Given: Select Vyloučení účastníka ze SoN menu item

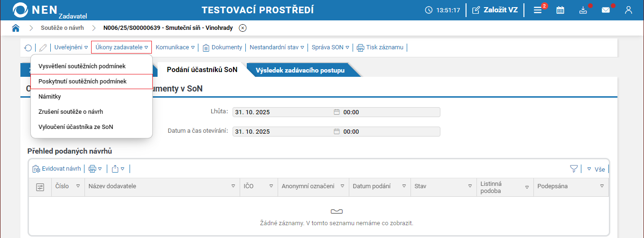Looking at the screenshot, I should click(92, 127).
